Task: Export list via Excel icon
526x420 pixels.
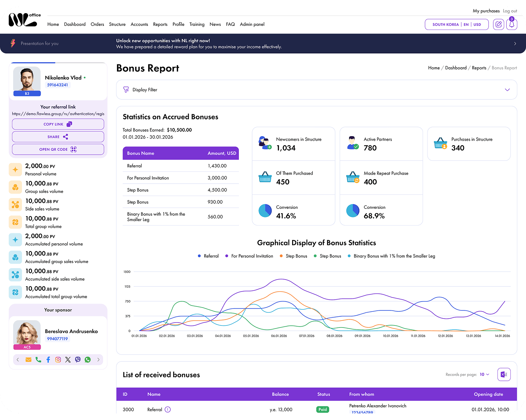Action: click(x=504, y=374)
